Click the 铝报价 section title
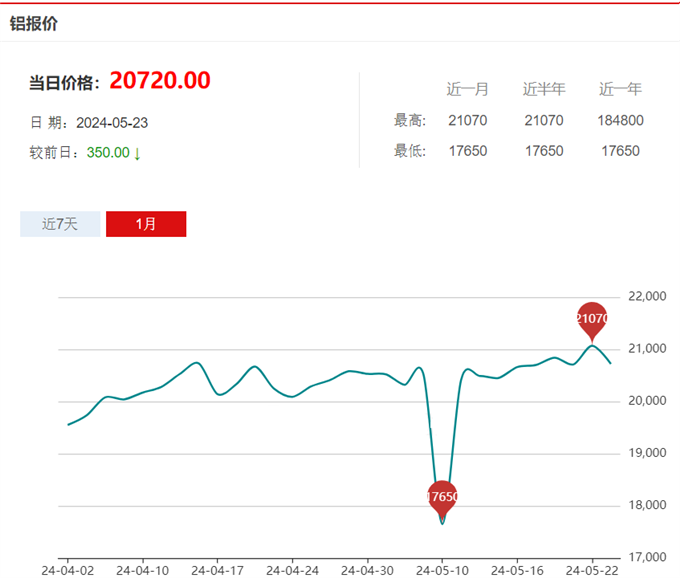The height and width of the screenshot is (578, 680). [x=34, y=23]
